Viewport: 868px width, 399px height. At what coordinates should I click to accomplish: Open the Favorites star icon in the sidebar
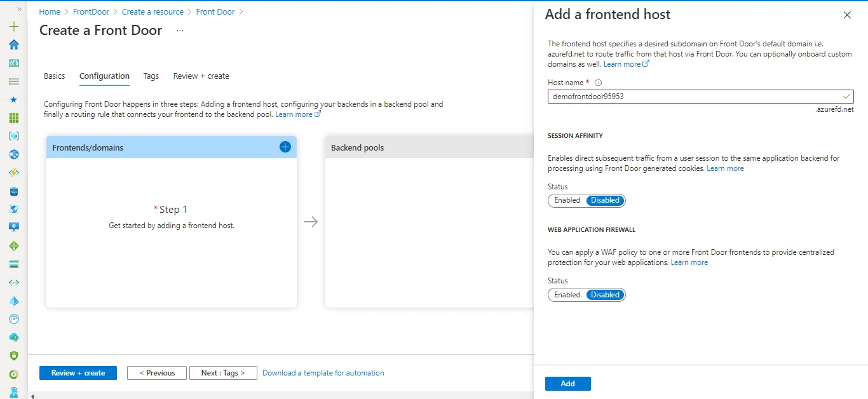14,100
